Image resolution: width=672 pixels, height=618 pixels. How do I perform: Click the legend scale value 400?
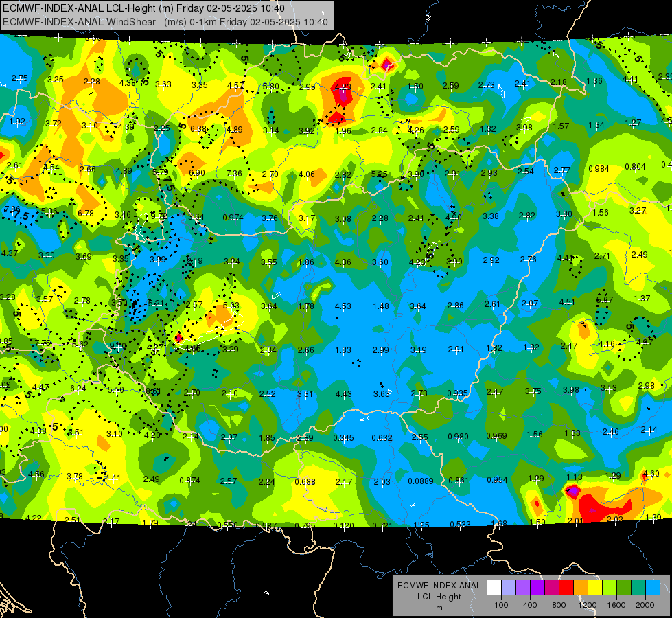tap(530, 605)
